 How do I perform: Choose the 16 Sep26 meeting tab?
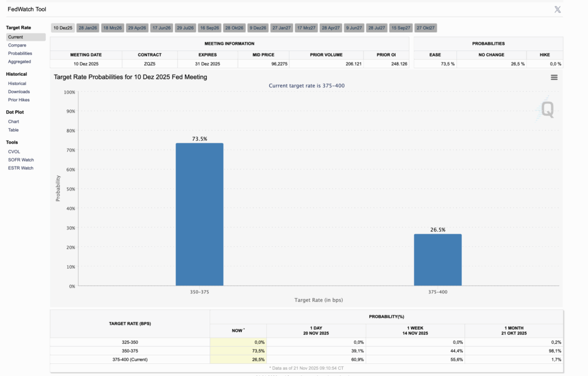[209, 28]
